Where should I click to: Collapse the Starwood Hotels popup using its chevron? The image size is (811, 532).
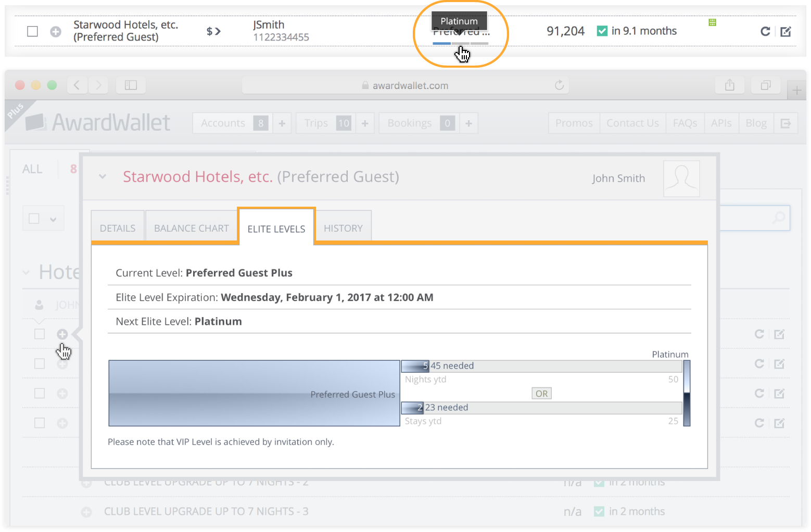(103, 177)
